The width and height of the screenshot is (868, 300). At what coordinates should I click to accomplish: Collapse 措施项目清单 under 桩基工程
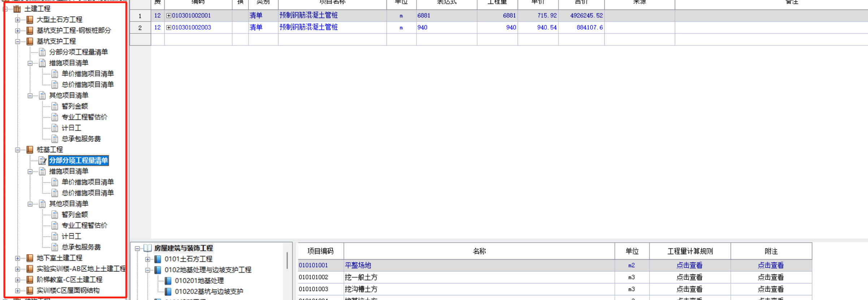pyautogui.click(x=30, y=171)
